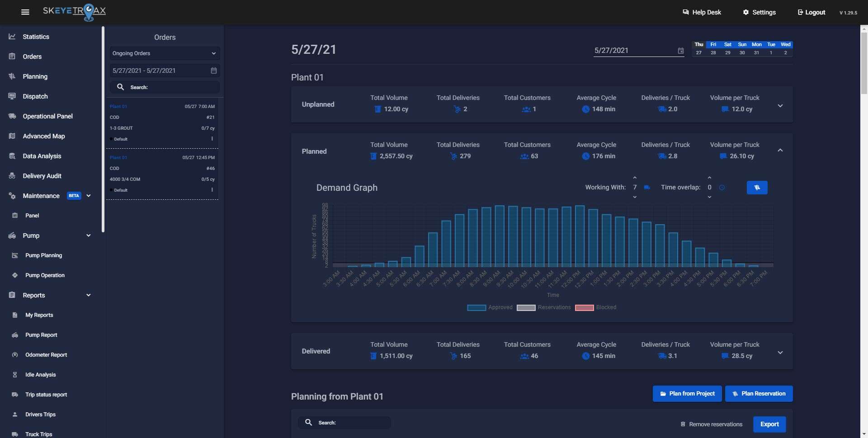
Task: Increase Working With using the up stepper arrow
Action: pyautogui.click(x=635, y=178)
